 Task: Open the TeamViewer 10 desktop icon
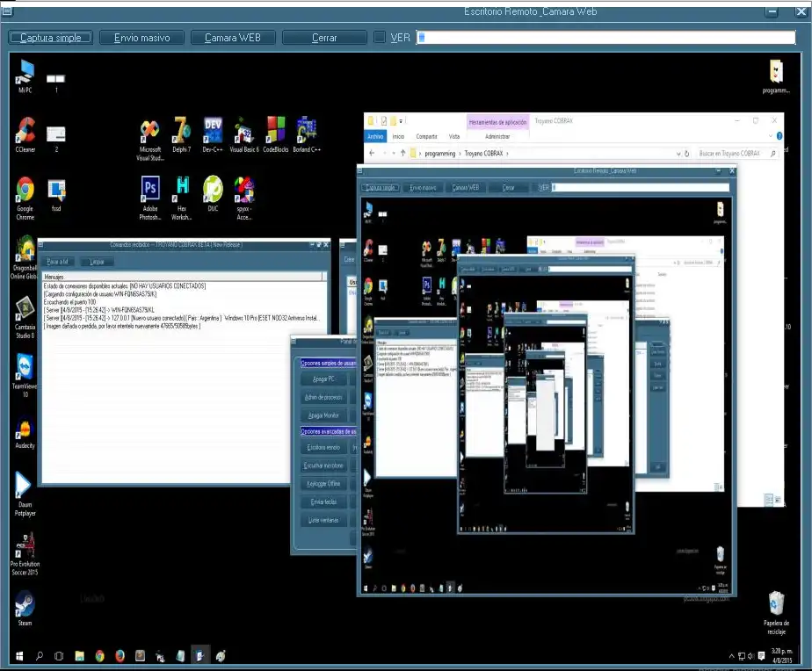(24, 375)
